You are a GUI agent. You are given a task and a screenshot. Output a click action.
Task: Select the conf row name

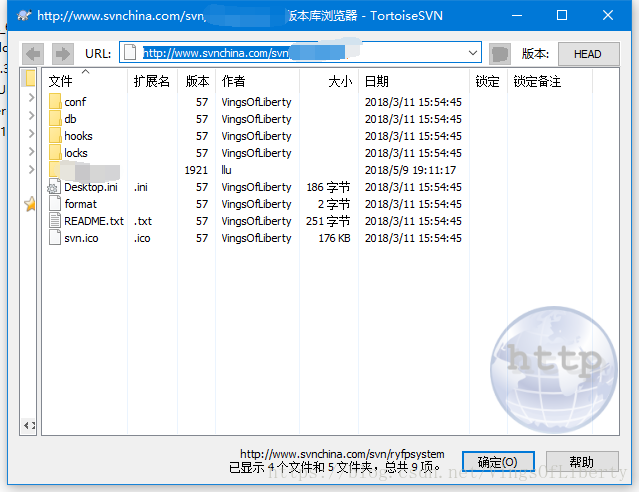point(75,102)
